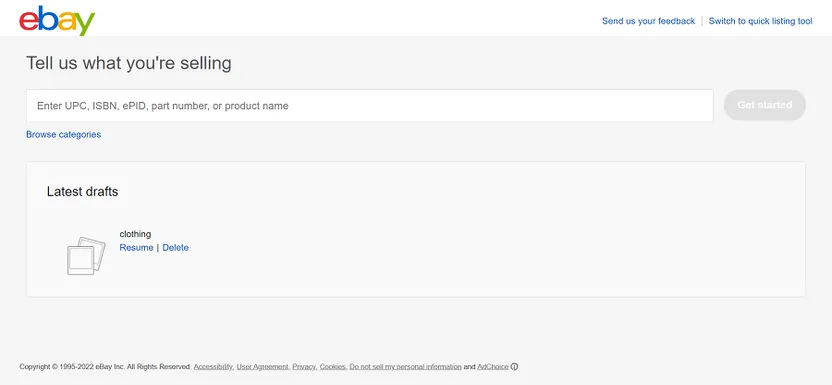The width and height of the screenshot is (832, 385).
Task: Click the eBay logo
Action: (x=57, y=21)
